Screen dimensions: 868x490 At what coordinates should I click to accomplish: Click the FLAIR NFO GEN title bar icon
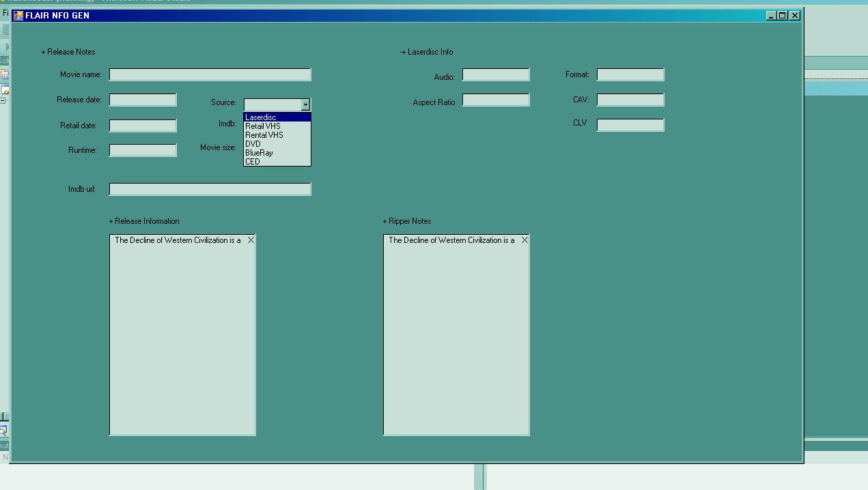pos(18,16)
